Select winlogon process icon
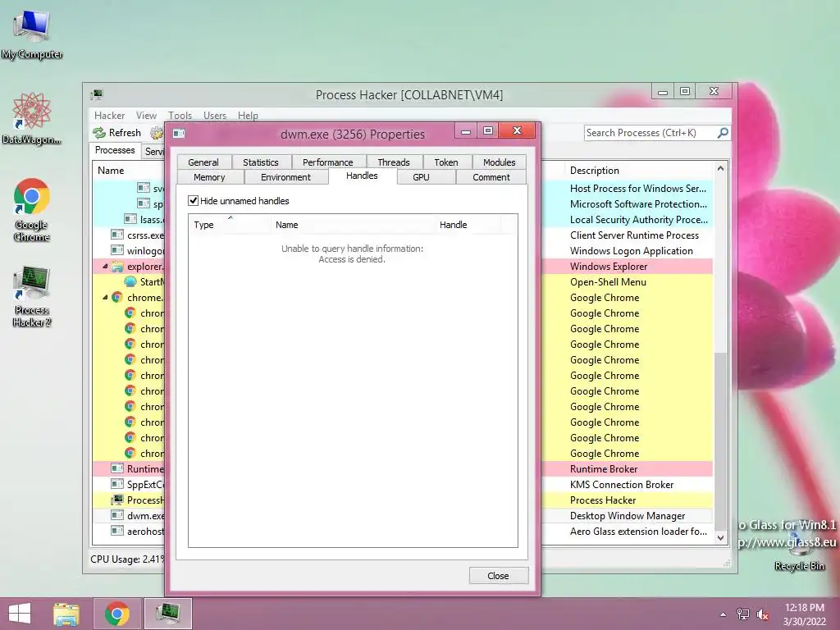 (117, 250)
